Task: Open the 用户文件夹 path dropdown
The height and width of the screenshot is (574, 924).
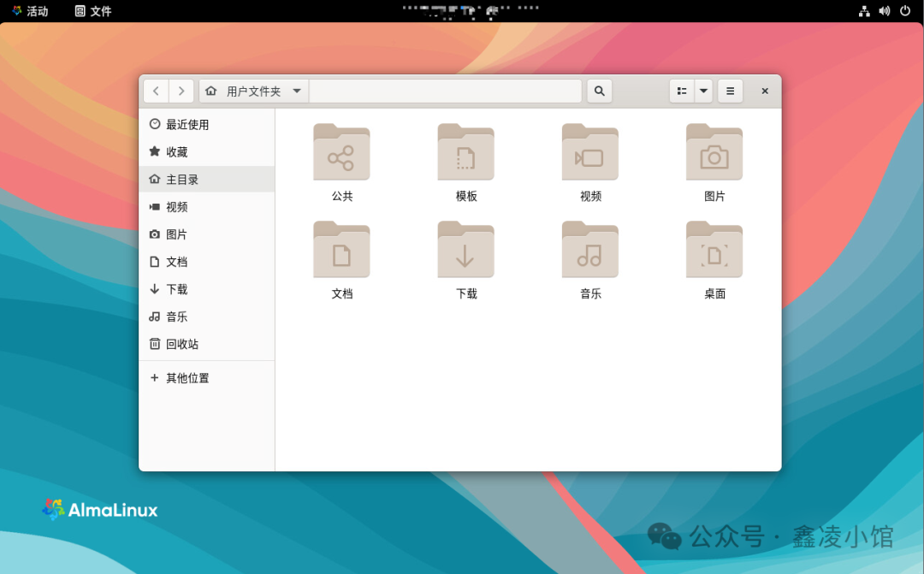Action: pyautogui.click(x=296, y=91)
